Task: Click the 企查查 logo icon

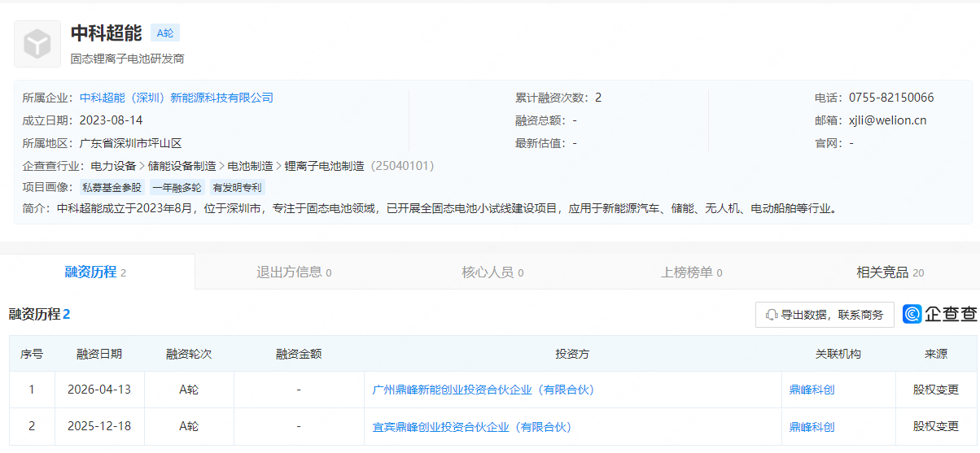Action: click(912, 315)
